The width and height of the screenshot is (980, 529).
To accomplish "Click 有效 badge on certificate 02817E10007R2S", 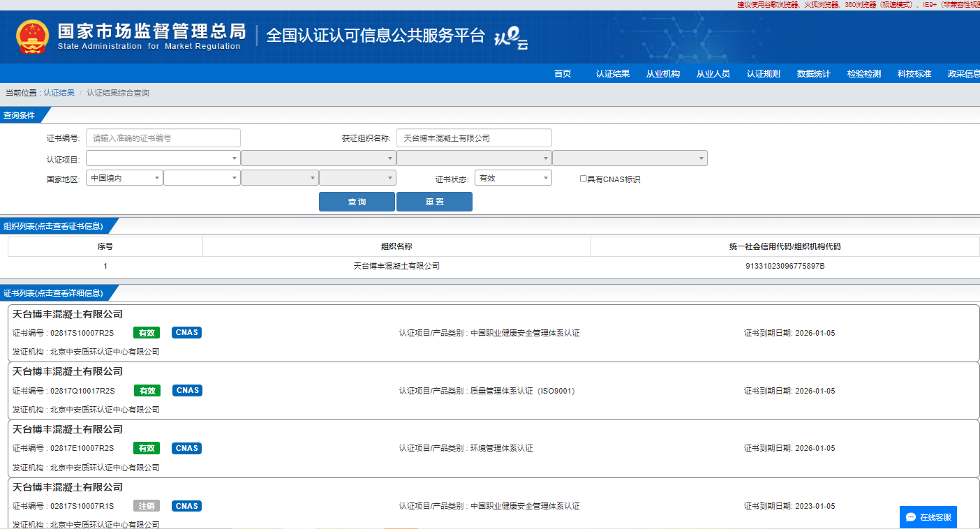I will (147, 448).
